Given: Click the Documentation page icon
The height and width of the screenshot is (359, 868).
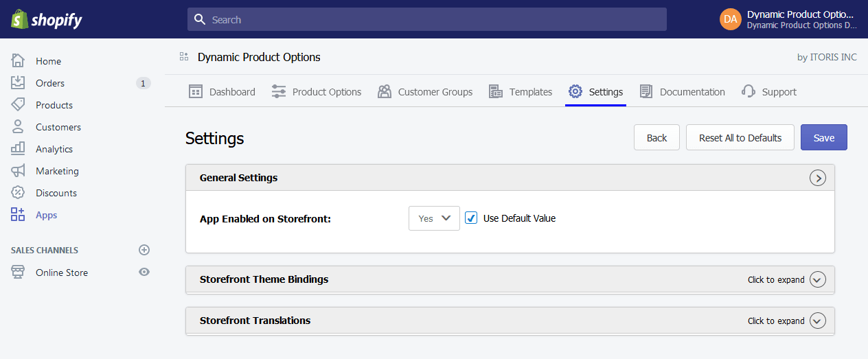Looking at the screenshot, I should (x=646, y=91).
